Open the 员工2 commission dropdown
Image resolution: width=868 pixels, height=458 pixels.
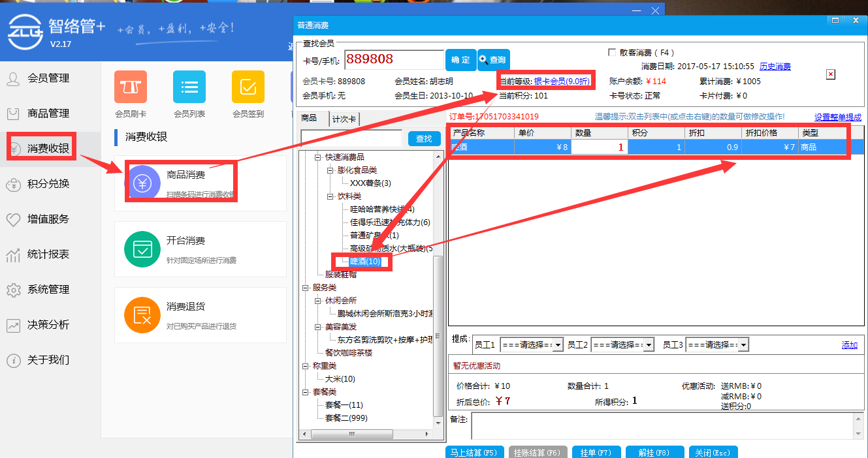click(648, 345)
